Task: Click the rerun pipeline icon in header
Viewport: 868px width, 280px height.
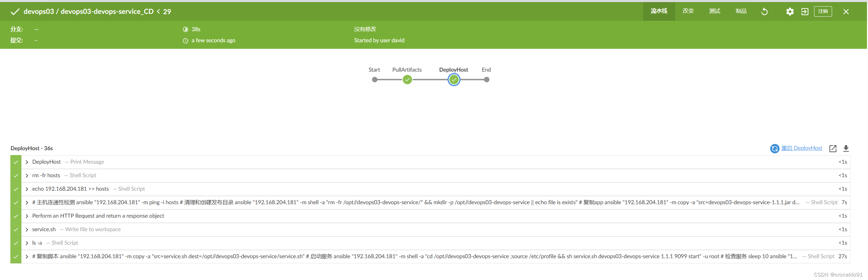Action: pos(764,12)
